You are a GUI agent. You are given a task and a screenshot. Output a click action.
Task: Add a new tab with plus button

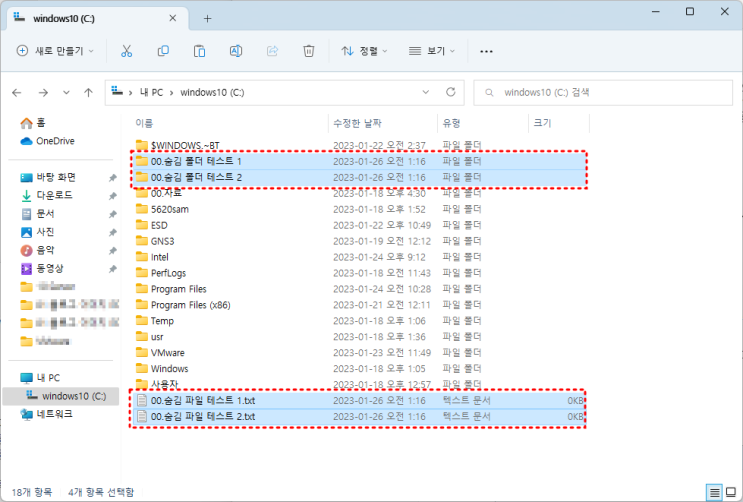[x=207, y=18]
